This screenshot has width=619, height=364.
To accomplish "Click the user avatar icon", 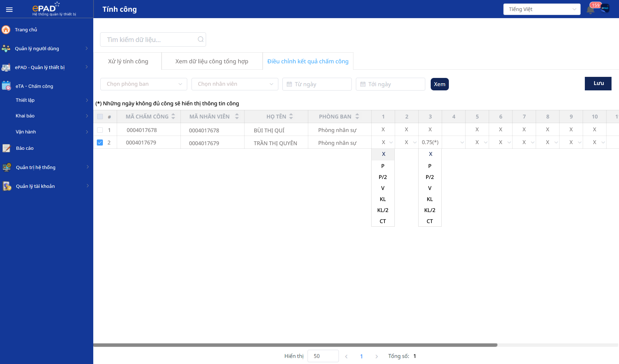I will (605, 9).
